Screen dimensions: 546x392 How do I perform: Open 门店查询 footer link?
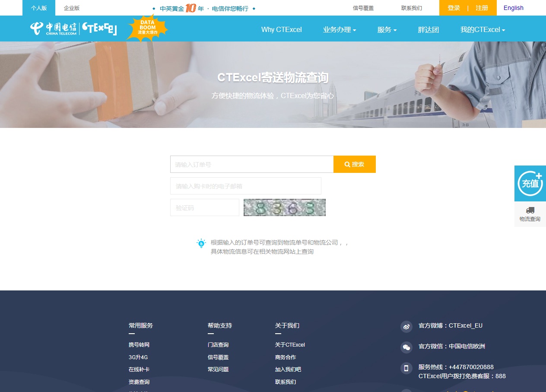[218, 345]
